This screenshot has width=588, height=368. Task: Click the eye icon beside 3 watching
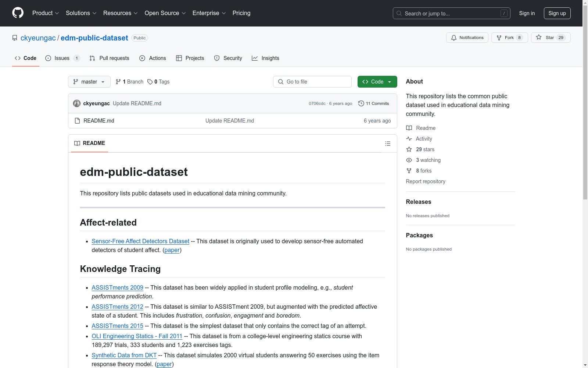(409, 160)
